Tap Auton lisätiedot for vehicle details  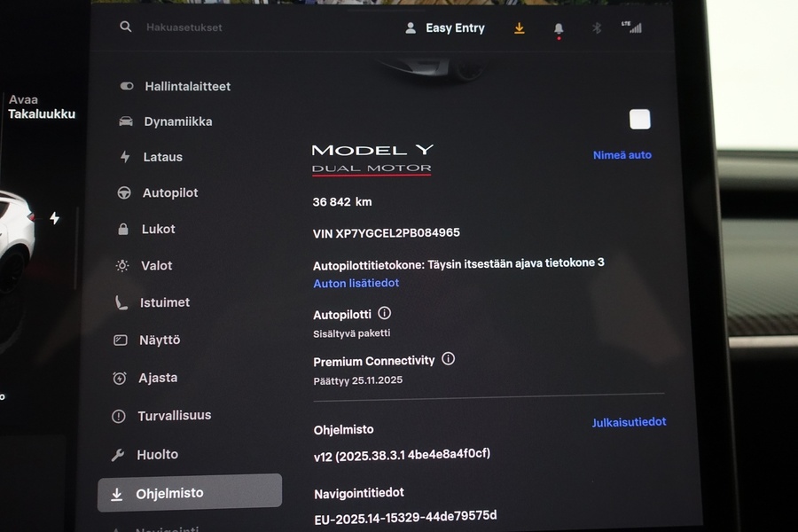[x=356, y=283]
